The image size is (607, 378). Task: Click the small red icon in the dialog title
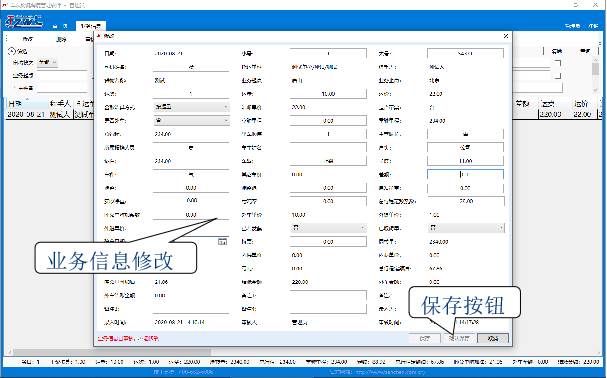click(x=99, y=36)
